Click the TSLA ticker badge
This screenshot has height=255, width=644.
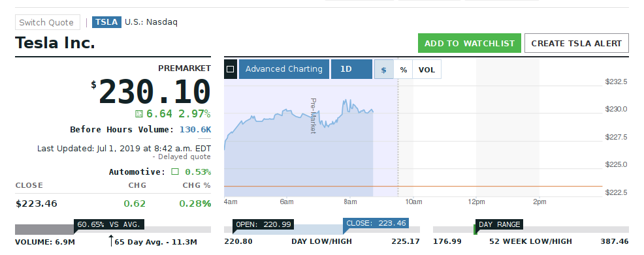[x=106, y=22]
